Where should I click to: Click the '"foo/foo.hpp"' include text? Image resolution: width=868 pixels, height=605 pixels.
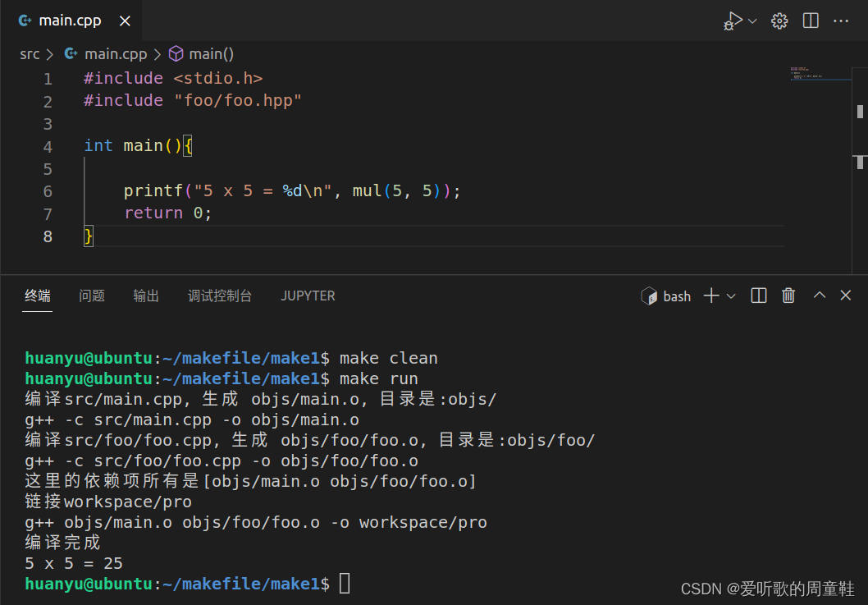pyautogui.click(x=237, y=101)
